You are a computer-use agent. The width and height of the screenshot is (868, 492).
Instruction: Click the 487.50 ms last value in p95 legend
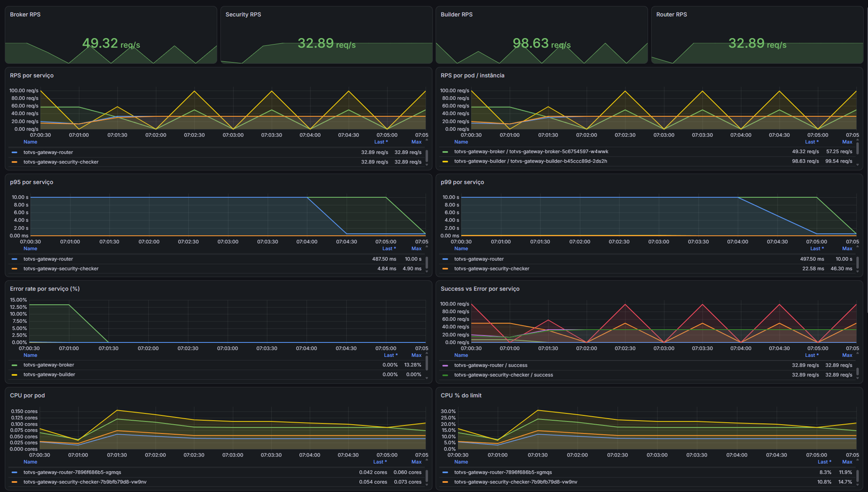pos(384,259)
